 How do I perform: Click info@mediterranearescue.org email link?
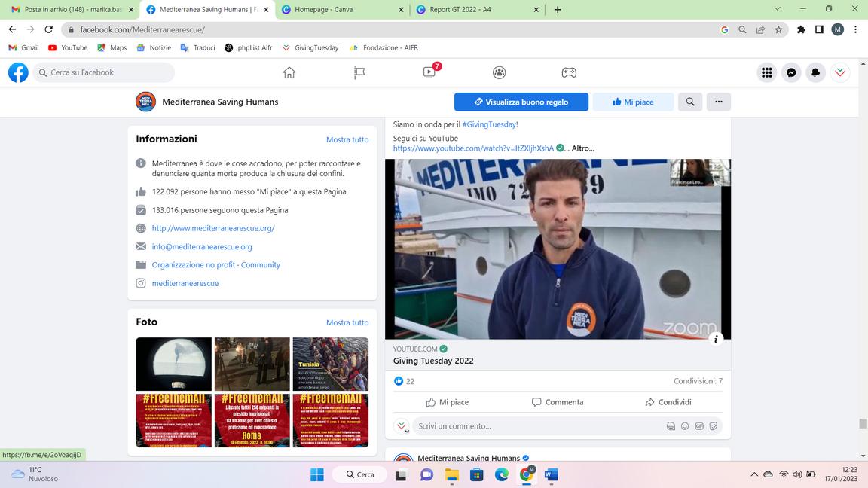click(202, 247)
